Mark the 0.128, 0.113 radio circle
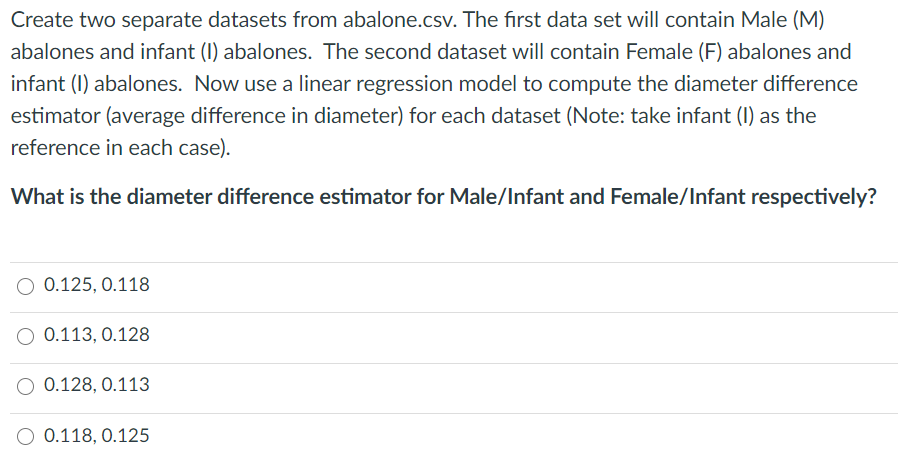Viewport: 915px width, 468px height. coord(25,387)
